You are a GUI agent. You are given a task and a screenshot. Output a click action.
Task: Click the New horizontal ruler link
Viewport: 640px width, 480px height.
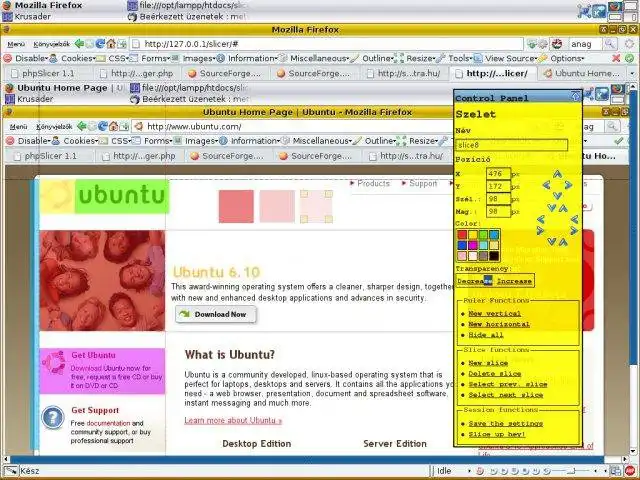click(x=499, y=324)
